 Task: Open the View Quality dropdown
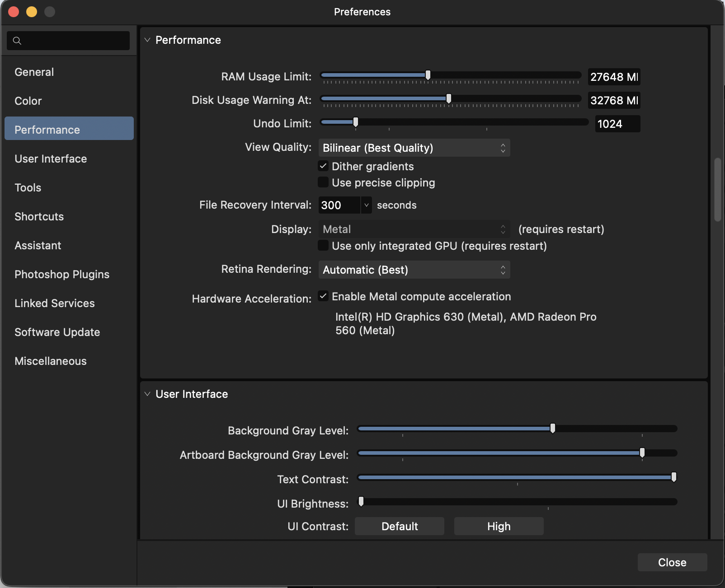click(x=414, y=148)
